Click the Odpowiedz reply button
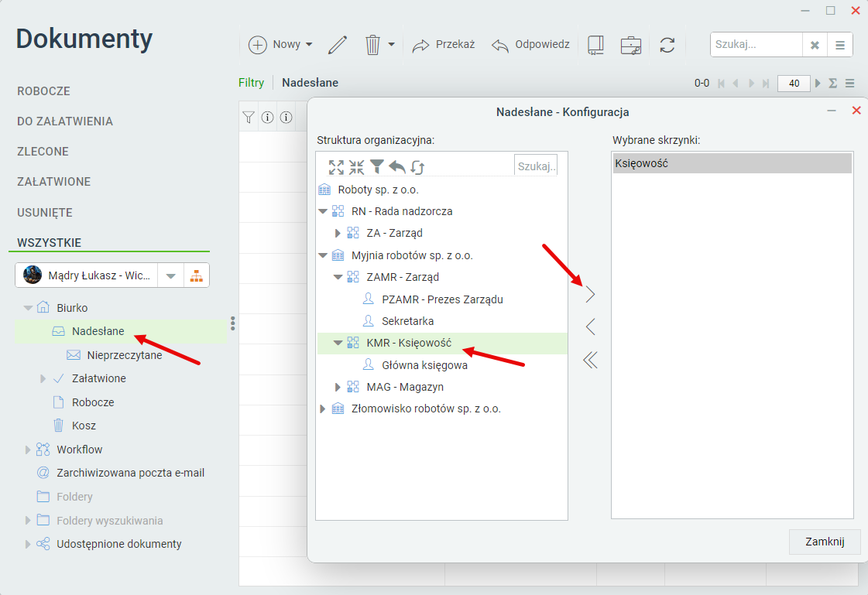Image resolution: width=868 pixels, height=595 pixels. 530,45
